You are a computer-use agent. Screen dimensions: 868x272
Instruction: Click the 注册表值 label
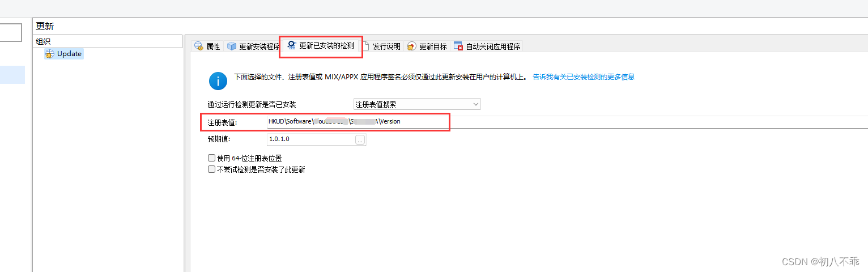222,122
